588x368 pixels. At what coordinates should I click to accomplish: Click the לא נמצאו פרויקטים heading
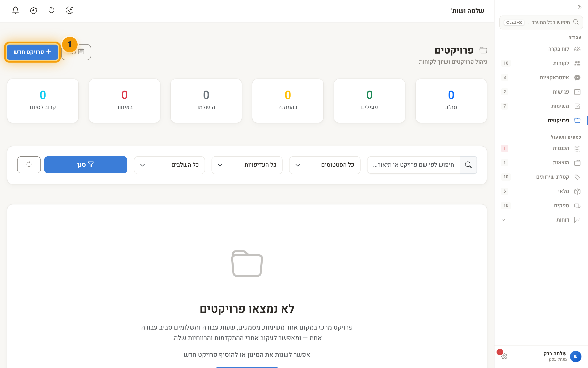247,309
